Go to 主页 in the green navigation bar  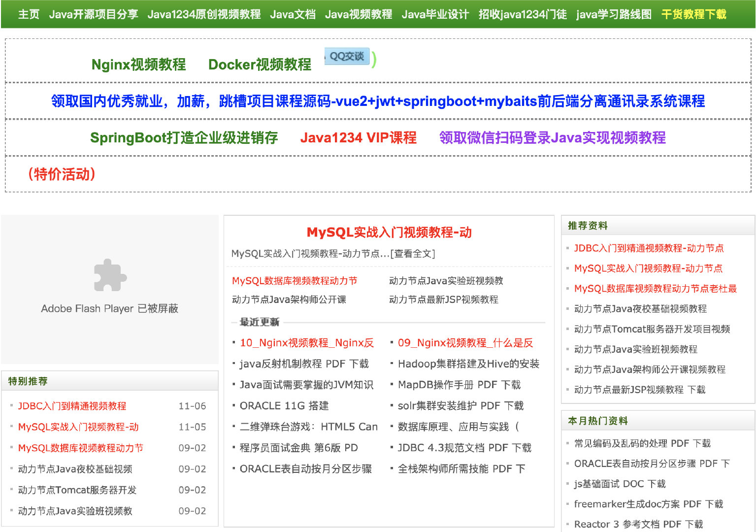click(29, 14)
